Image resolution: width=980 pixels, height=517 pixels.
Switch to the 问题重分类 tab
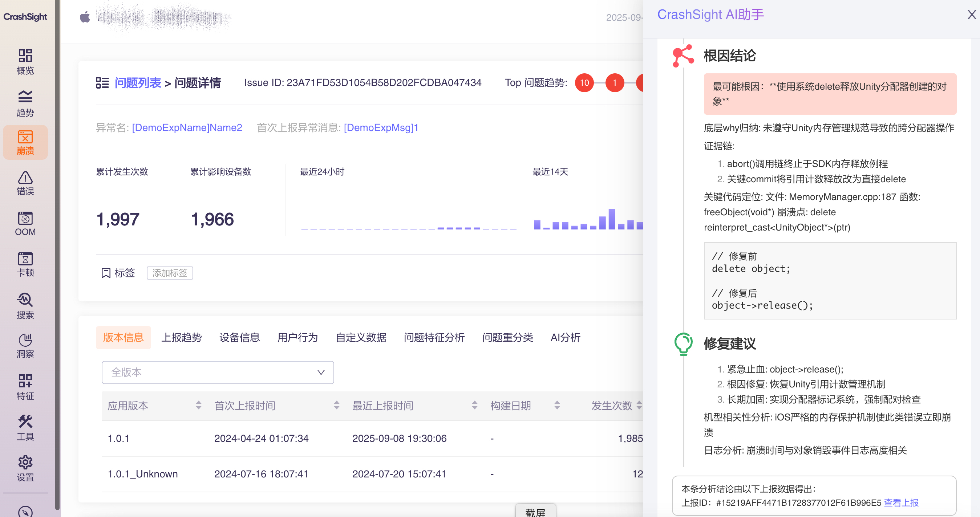point(507,337)
